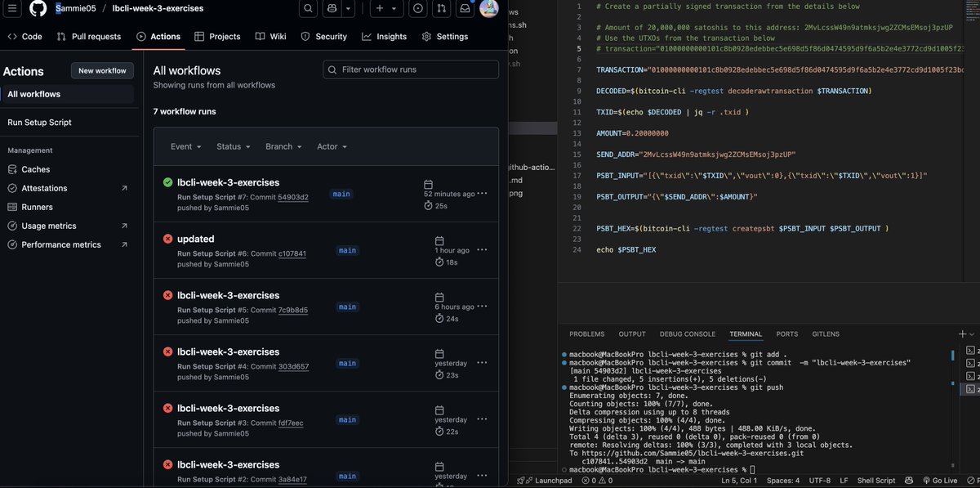Open the notifications inbox icon
Image resolution: width=980 pixels, height=488 pixels.
pos(465,8)
